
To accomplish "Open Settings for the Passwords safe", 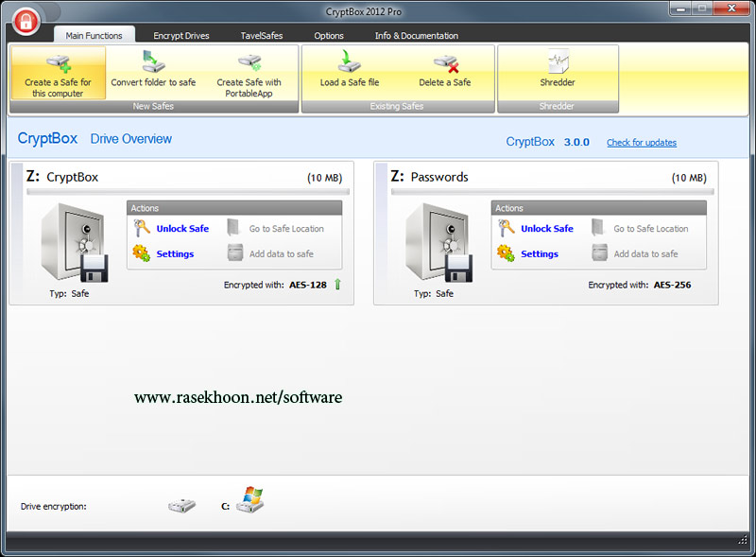I will 539,254.
